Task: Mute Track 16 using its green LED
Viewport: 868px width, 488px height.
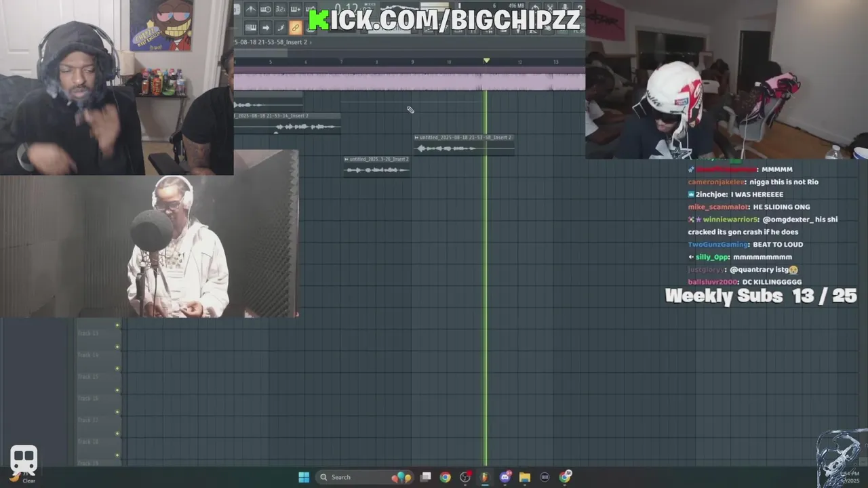Action: [117, 411]
